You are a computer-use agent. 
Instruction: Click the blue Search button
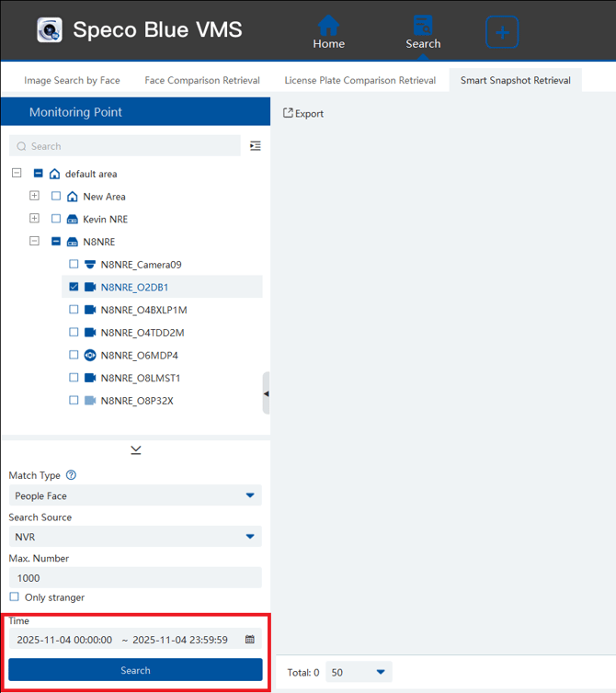tap(135, 670)
